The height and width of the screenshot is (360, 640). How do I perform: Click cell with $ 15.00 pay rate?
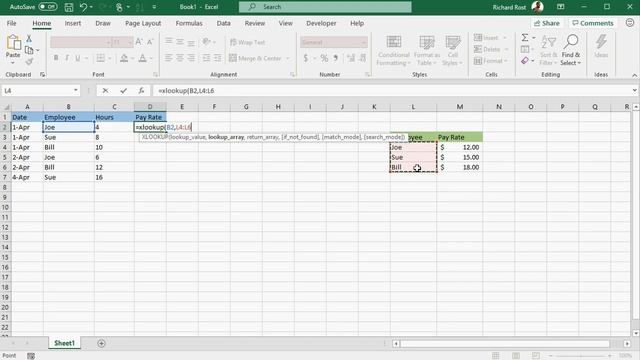pos(460,157)
